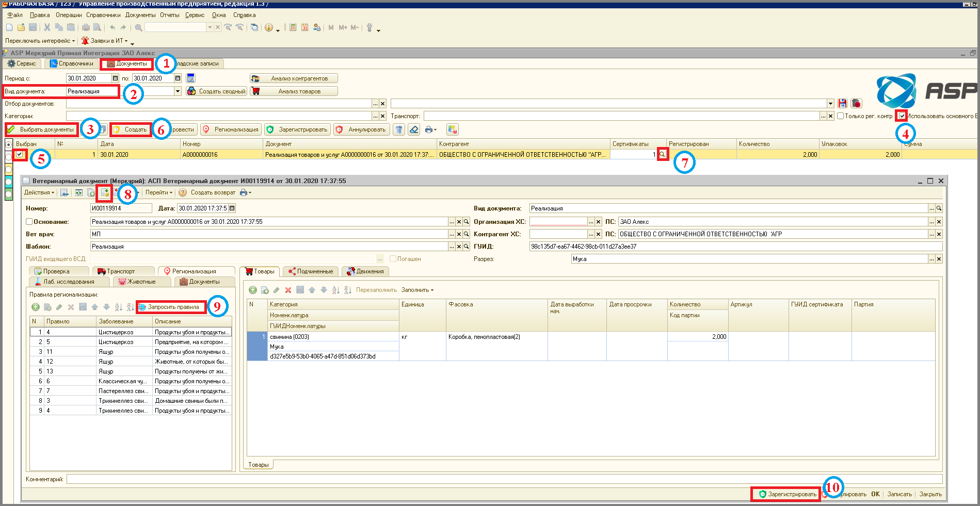Viewport: 980px width, 506px height.
Task: Expand the Вид документа dropdown arrow
Action: point(178,91)
